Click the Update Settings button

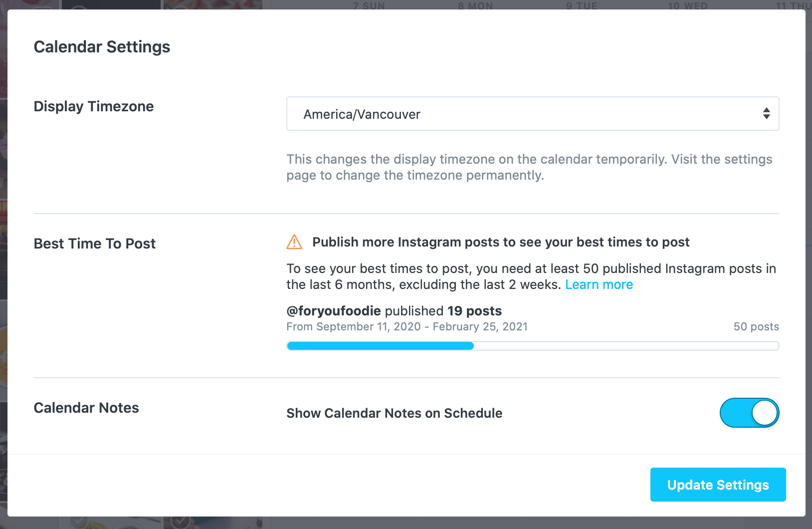(718, 485)
